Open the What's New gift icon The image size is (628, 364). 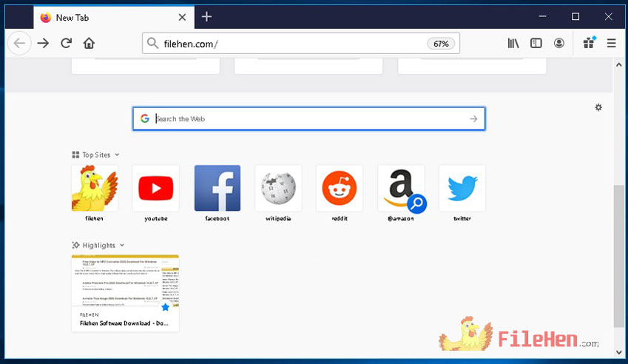click(589, 42)
